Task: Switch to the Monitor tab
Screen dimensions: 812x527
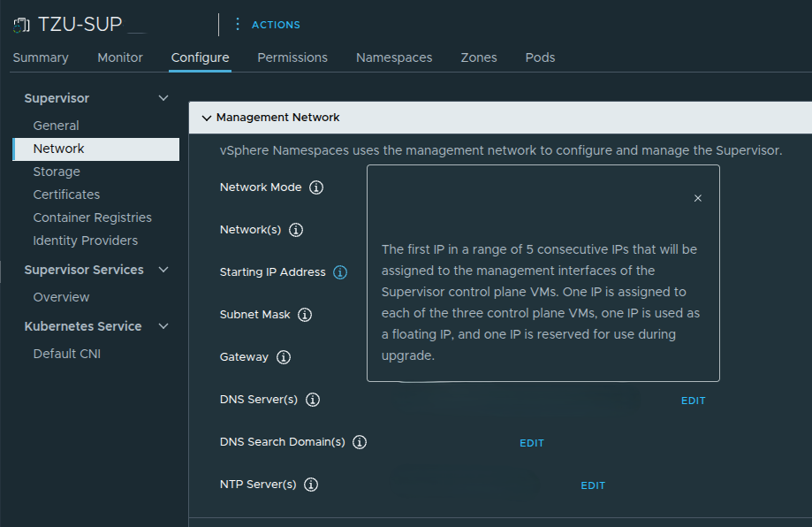Action: tap(119, 57)
